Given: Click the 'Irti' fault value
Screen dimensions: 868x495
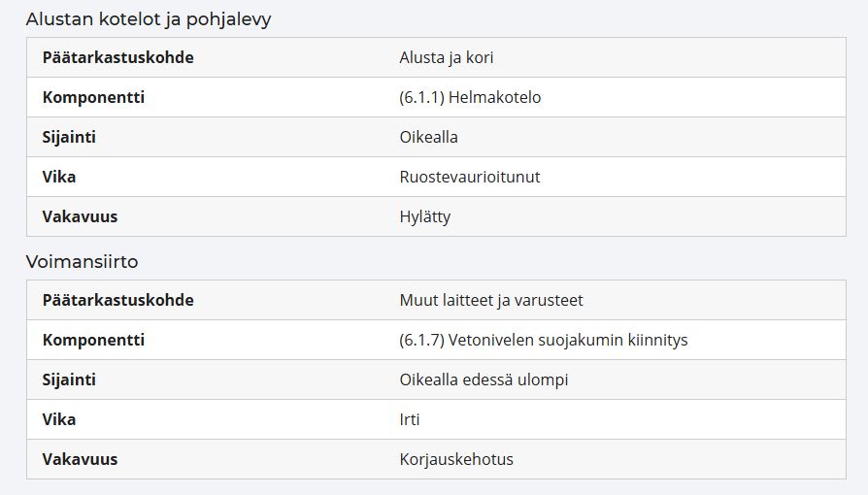Looking at the screenshot, I should [410, 419].
